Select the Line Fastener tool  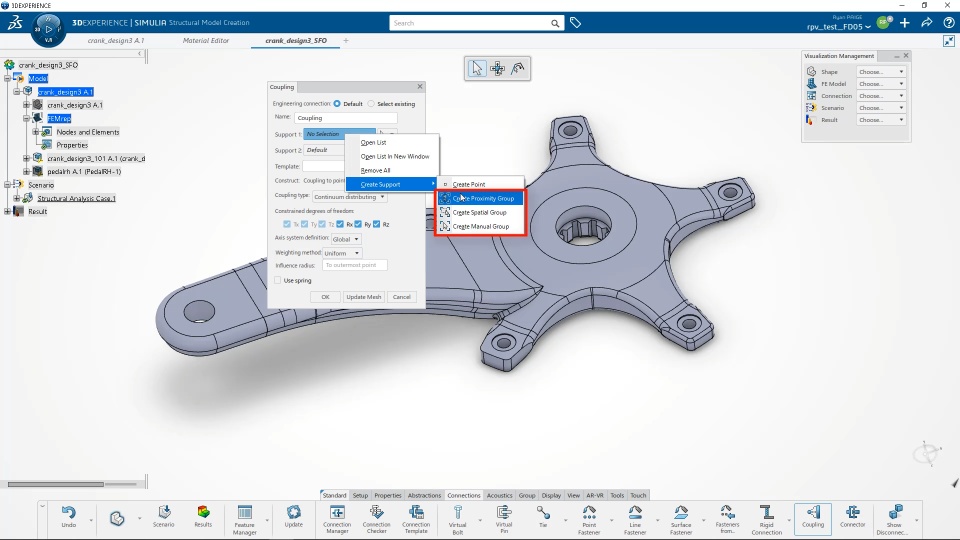tap(635, 520)
